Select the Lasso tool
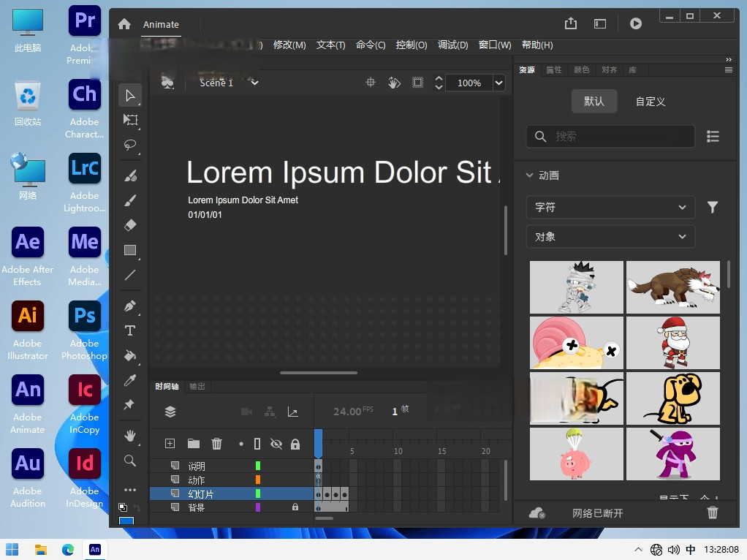The image size is (747, 560). pyautogui.click(x=130, y=145)
